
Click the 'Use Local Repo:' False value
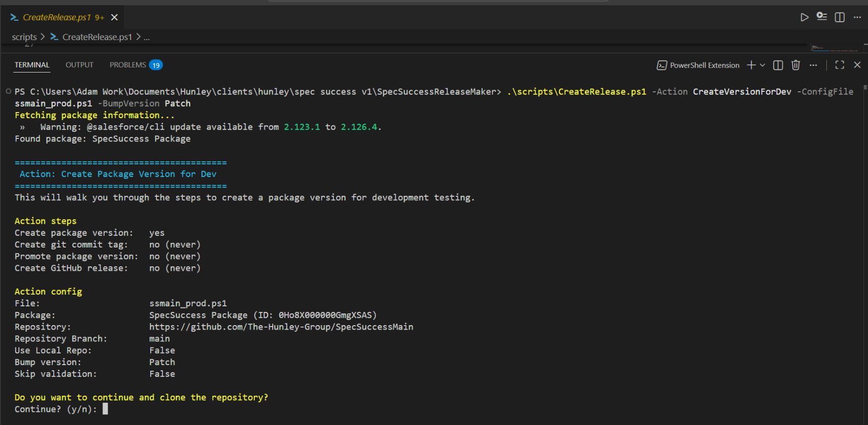162,350
